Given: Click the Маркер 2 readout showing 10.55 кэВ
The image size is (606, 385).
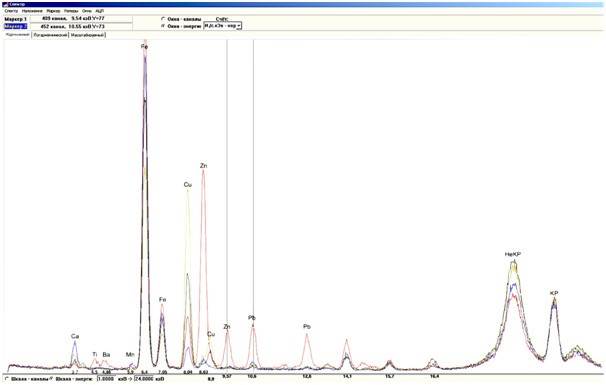Looking at the screenshot, I should (x=81, y=26).
